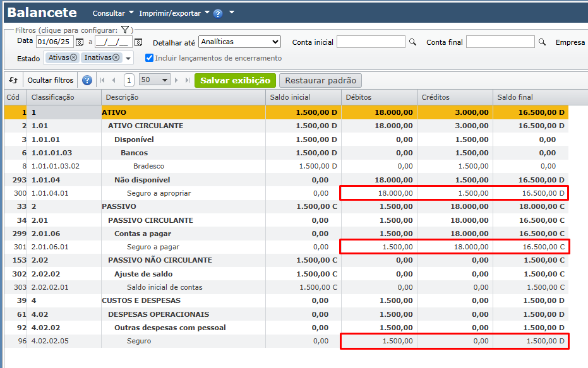Screen dimensions: 588x368
Task: Click the Conta inicial search magnifier
Action: 412,42
